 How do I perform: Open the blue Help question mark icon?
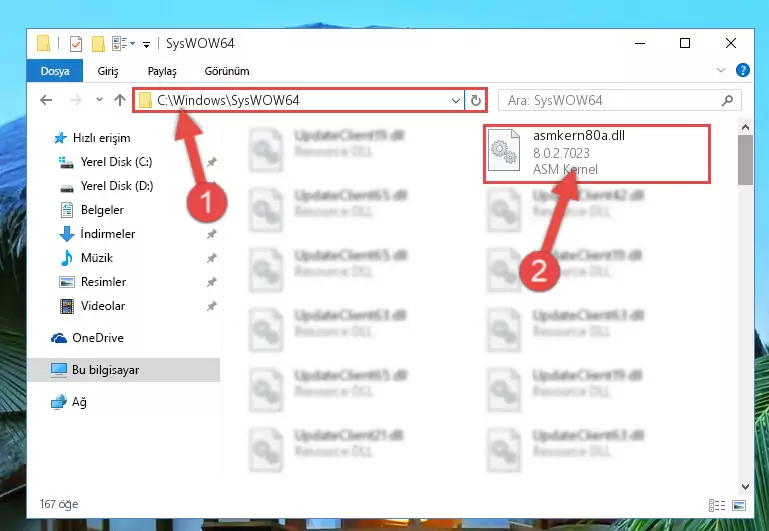pos(743,70)
